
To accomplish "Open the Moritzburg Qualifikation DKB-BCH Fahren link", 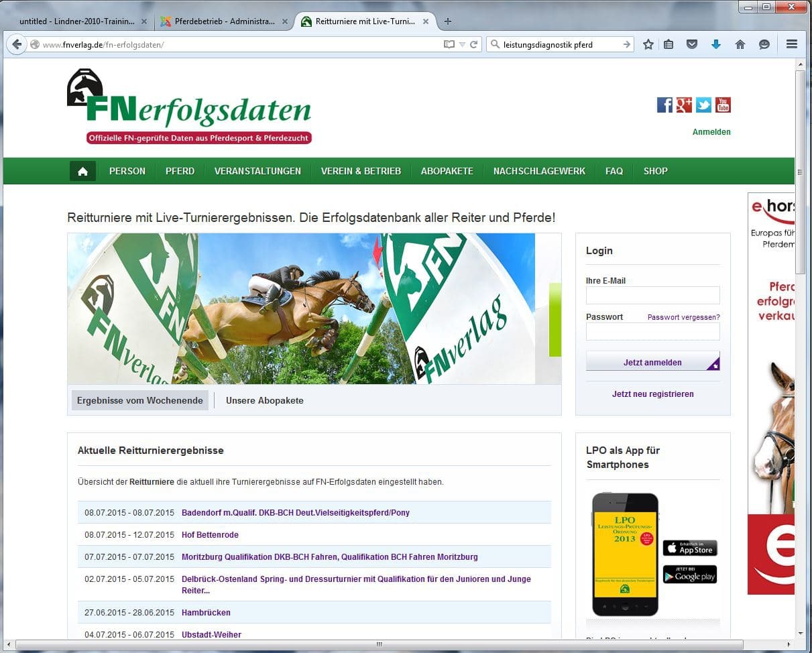I will tap(330, 557).
